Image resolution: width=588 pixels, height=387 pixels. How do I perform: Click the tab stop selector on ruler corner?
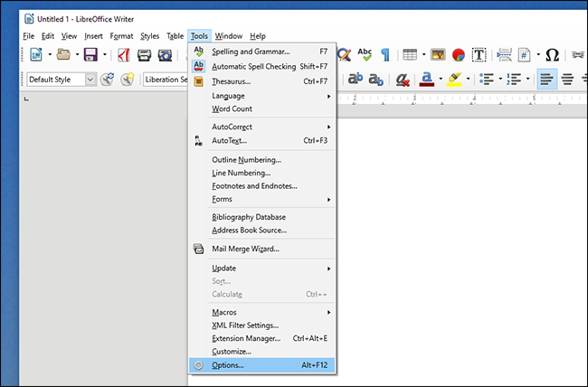click(x=26, y=99)
